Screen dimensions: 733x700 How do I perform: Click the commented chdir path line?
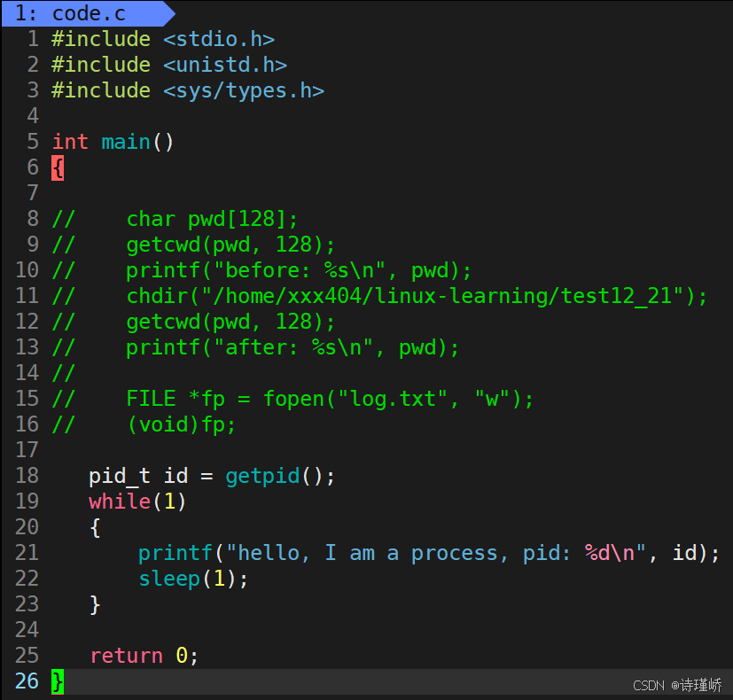(x=379, y=296)
